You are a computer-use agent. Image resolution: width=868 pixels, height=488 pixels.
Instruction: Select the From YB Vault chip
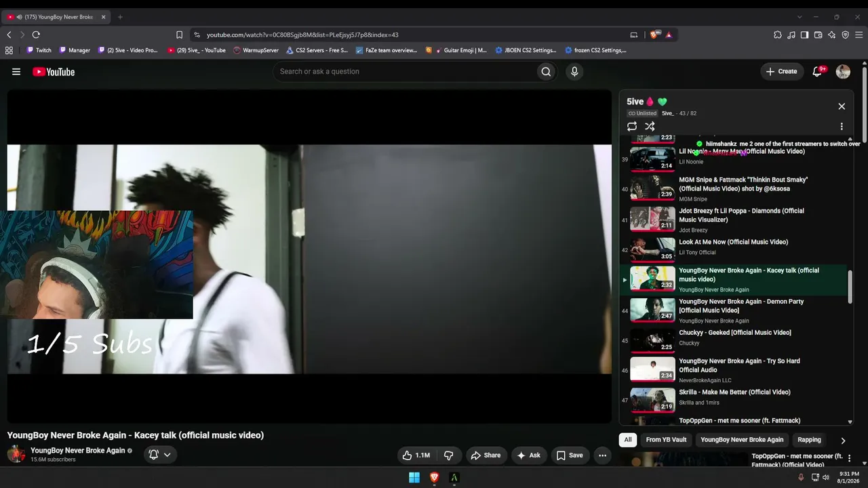[x=666, y=440]
